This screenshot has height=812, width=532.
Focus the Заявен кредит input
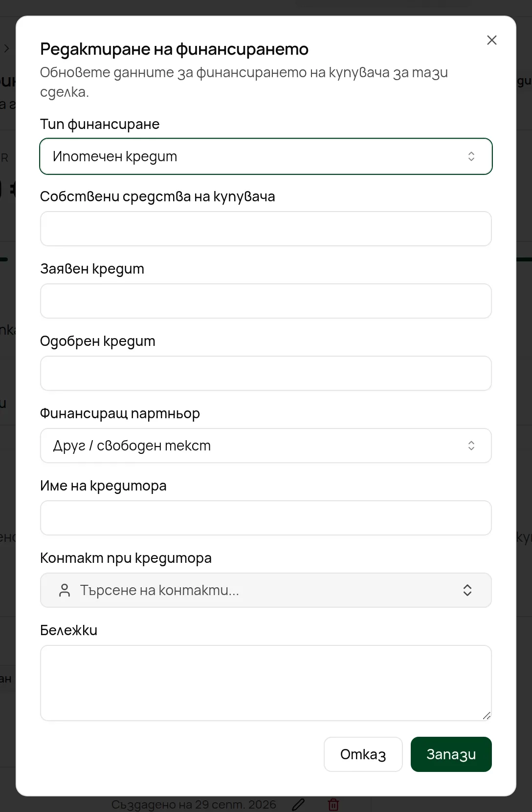(x=266, y=301)
